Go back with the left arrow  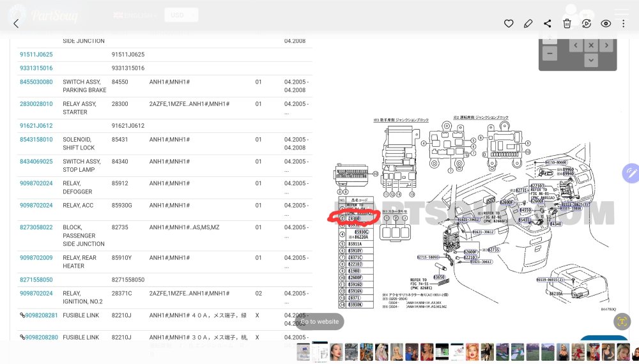point(17,24)
